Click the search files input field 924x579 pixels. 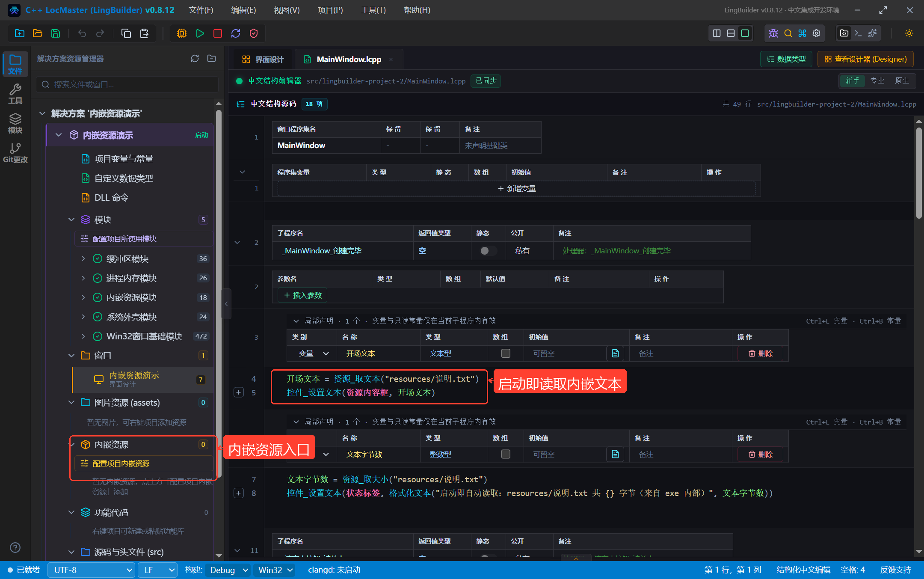(x=127, y=85)
